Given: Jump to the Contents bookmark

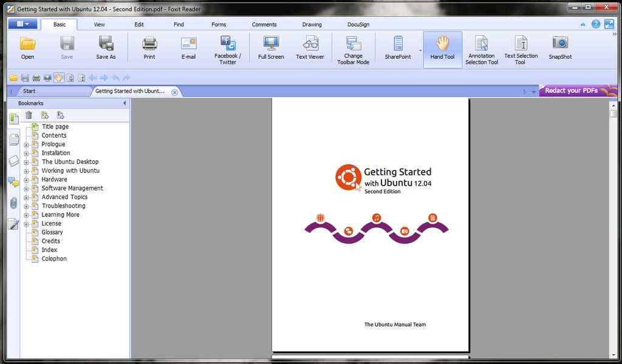Looking at the screenshot, I should (54, 135).
